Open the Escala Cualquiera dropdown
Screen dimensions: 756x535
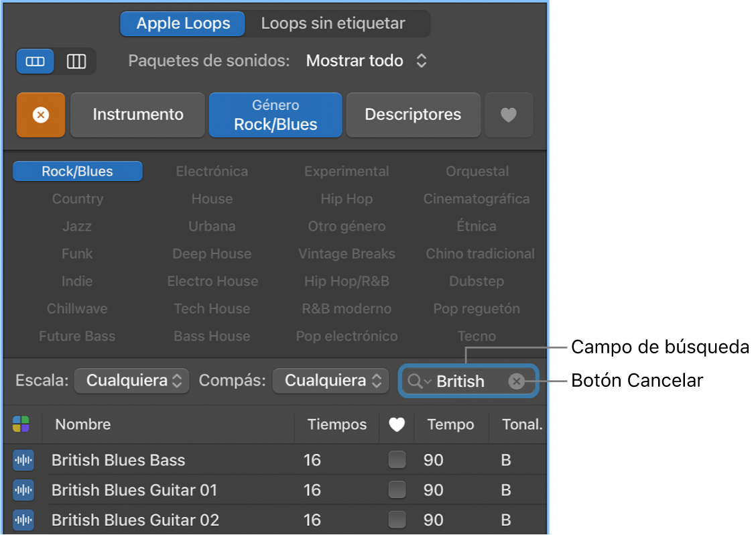point(131,380)
